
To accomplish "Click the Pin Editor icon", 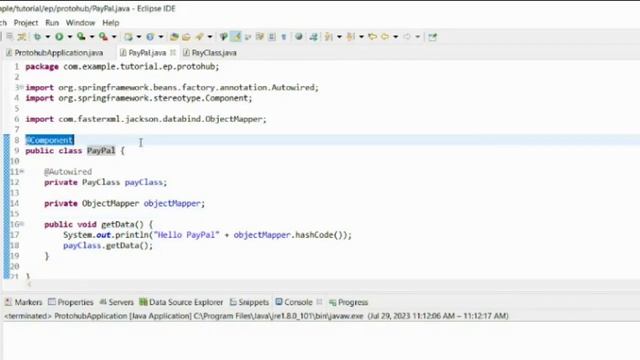I will (432, 37).
